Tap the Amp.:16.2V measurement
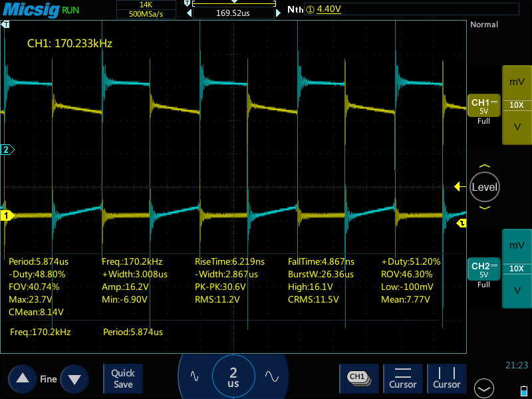This screenshot has width=532, height=399. (125, 287)
